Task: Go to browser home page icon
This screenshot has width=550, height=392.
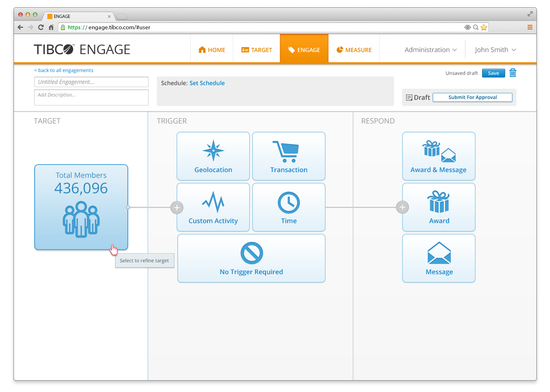Action: pyautogui.click(x=51, y=27)
